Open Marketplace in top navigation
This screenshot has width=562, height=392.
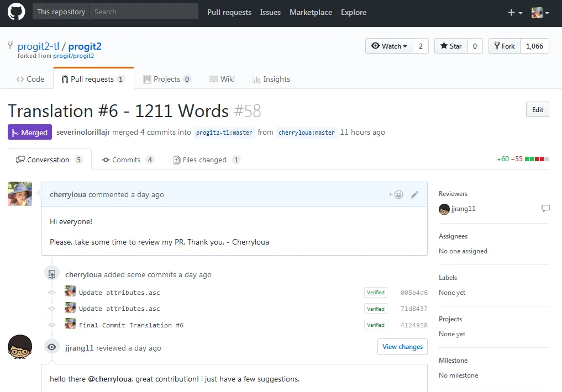[x=311, y=12]
